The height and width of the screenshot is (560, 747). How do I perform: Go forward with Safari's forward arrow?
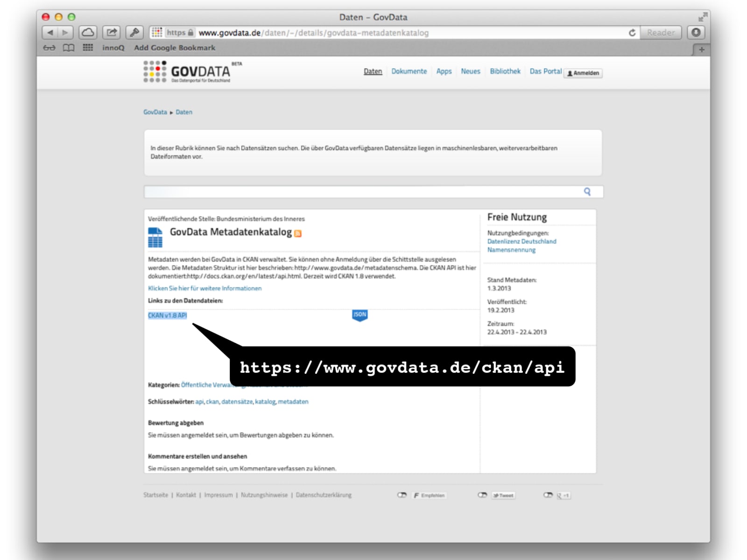(x=65, y=32)
